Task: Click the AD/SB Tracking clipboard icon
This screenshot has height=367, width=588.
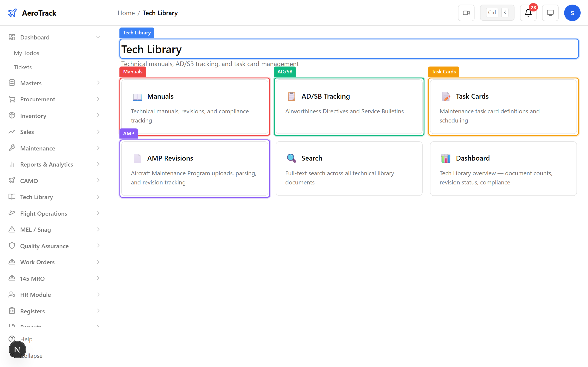Action: 291,96
